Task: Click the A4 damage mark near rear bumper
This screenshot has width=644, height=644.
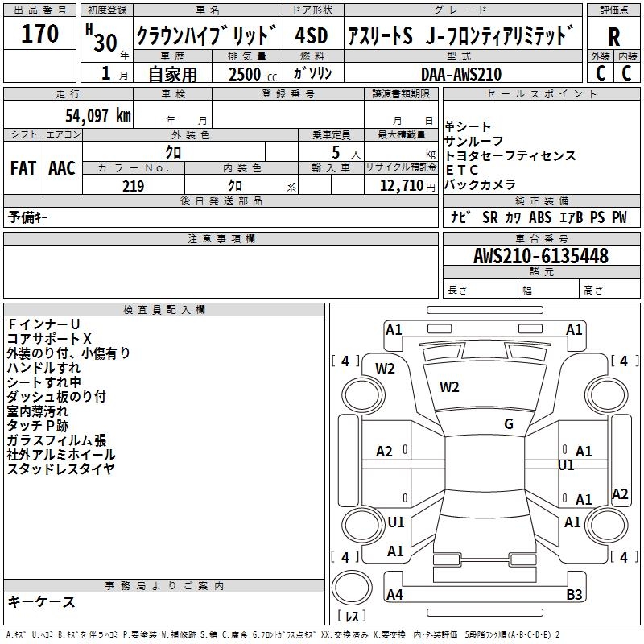Action: (394, 595)
